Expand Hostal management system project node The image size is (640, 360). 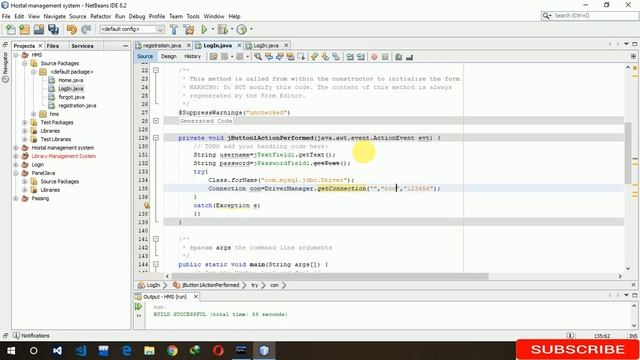[16, 148]
